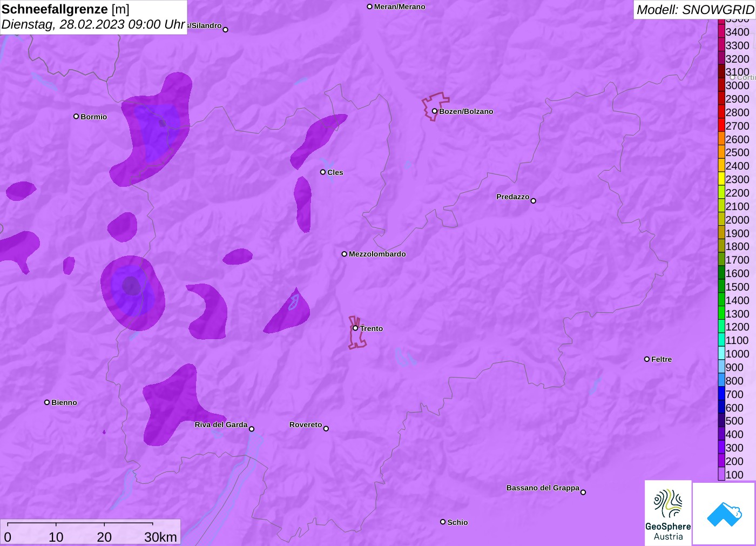Click the Bozen/Bolzano label text
Viewport: 756px width, 546px height.
466,111
